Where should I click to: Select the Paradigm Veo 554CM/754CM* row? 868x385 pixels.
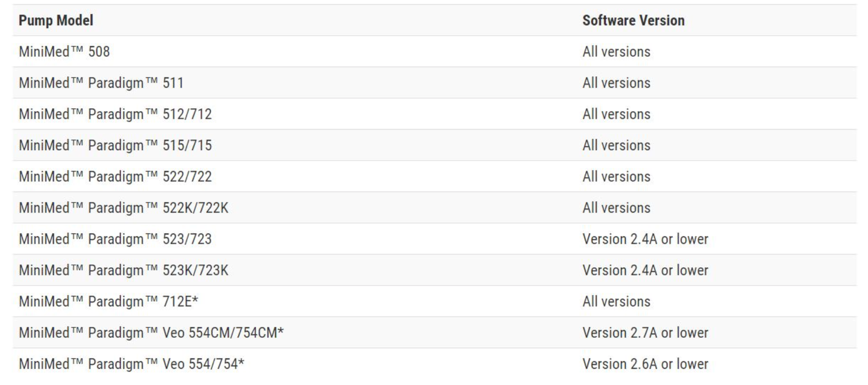point(434,333)
